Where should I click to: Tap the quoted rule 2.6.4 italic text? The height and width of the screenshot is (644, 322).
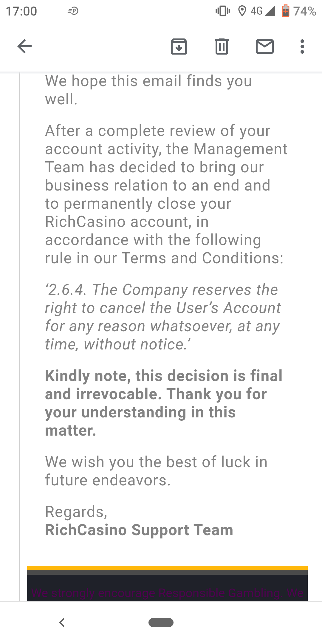tap(162, 317)
